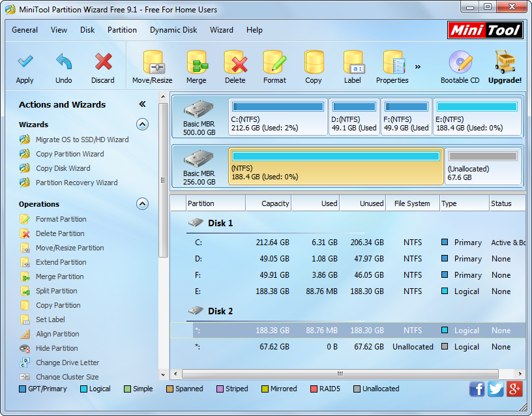
Task: Show more toolbar items chevron
Action: 418,67
